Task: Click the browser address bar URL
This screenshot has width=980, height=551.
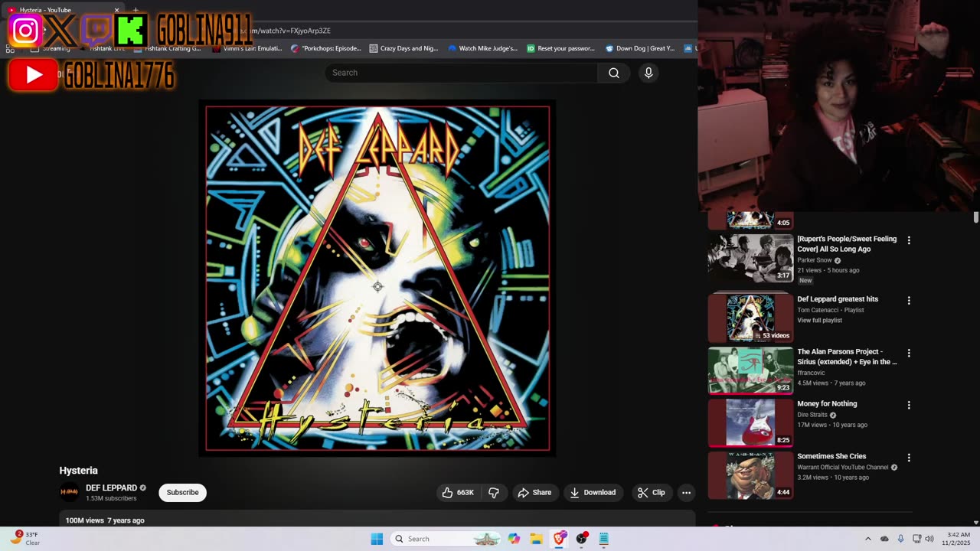Action: tap(284, 31)
